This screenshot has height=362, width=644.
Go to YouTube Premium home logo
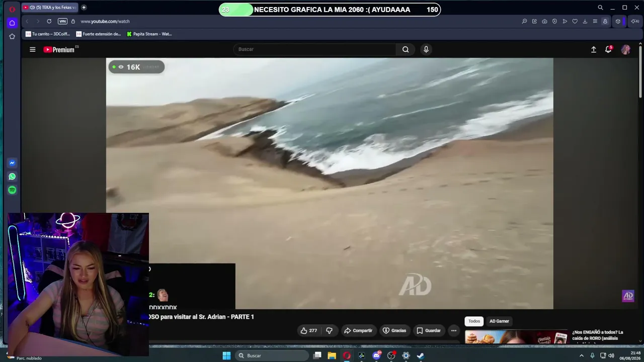point(59,49)
